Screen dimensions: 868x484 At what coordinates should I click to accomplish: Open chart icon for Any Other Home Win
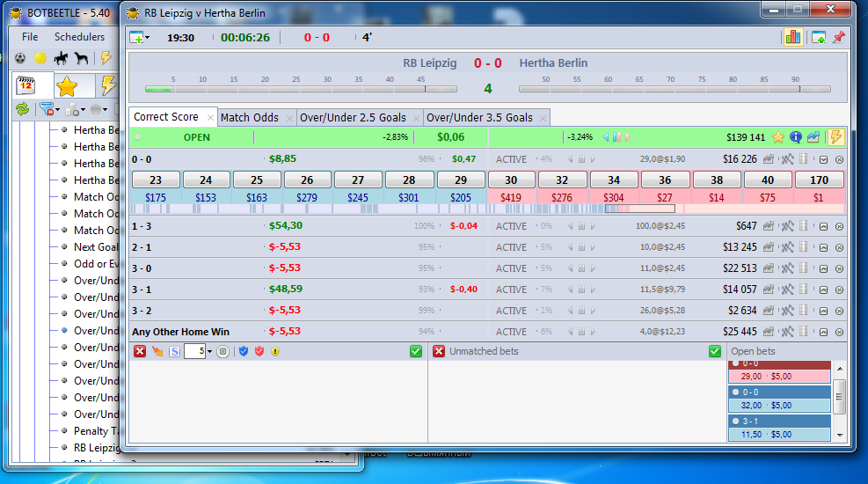(769, 332)
